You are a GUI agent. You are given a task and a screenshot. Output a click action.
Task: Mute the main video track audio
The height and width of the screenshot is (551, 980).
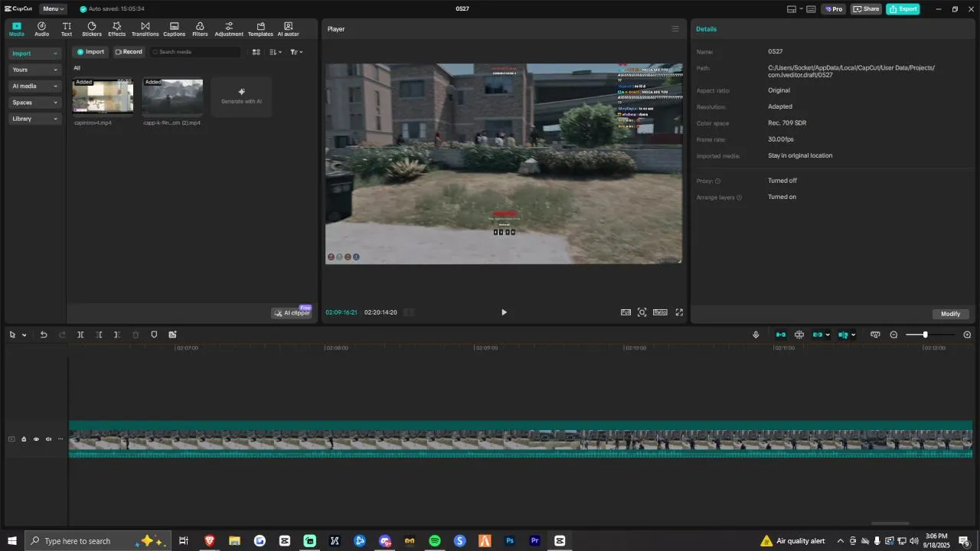pos(48,439)
